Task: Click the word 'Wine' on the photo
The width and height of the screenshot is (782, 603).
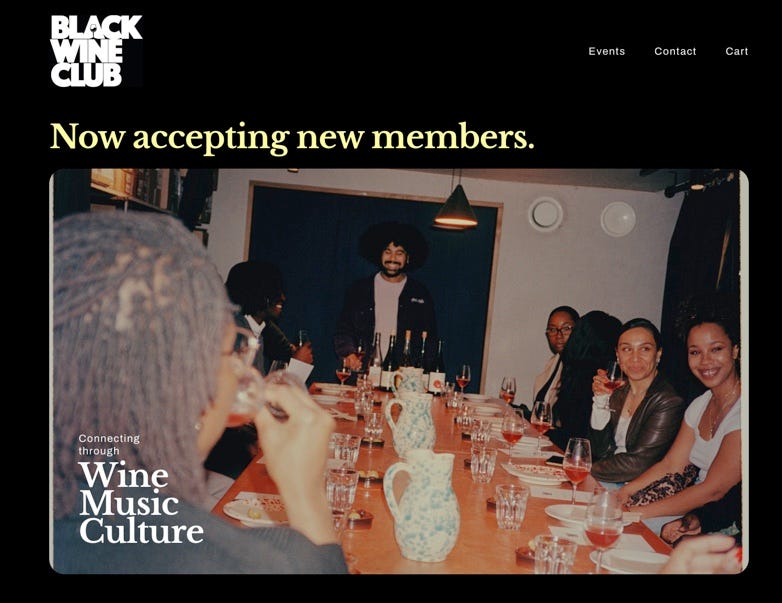Action: pyautogui.click(x=124, y=475)
